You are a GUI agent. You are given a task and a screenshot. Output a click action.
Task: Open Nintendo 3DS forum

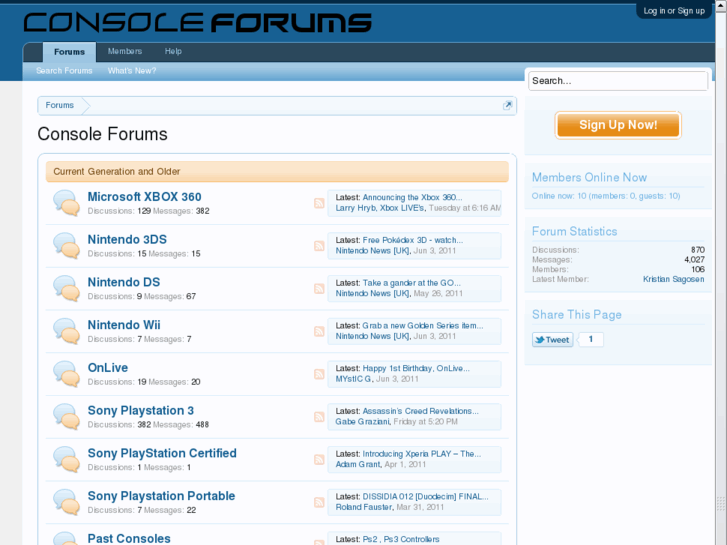[x=127, y=239]
